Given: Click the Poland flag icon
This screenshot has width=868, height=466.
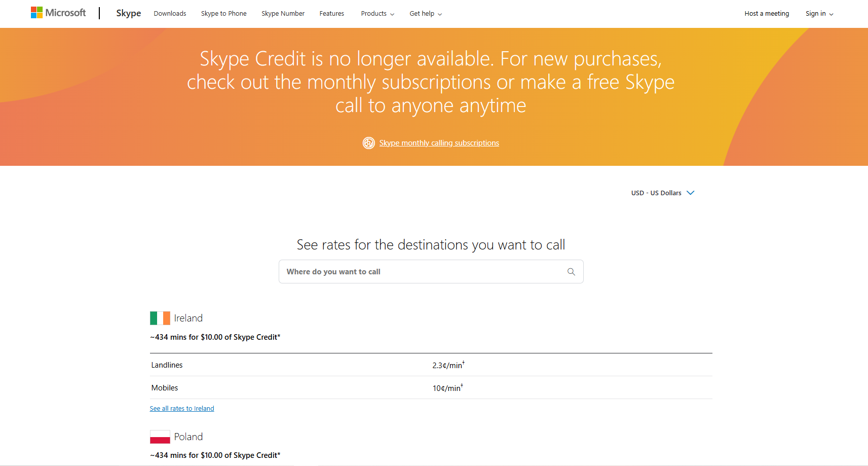Looking at the screenshot, I should [160, 437].
